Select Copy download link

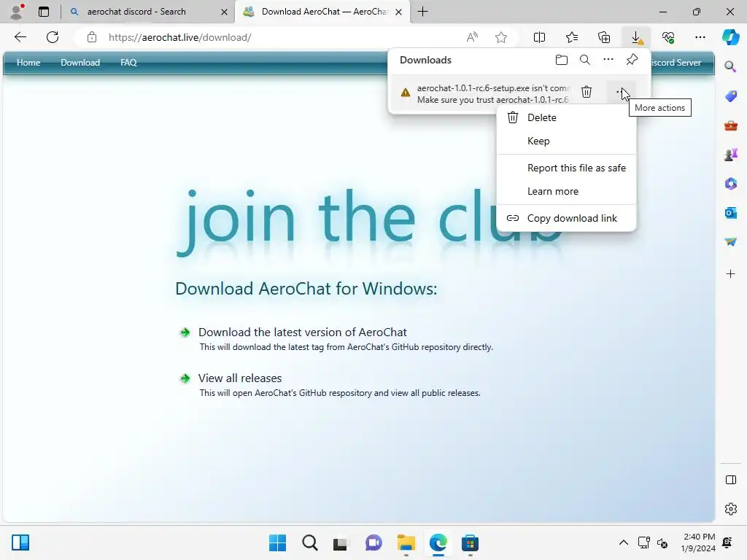566,219
